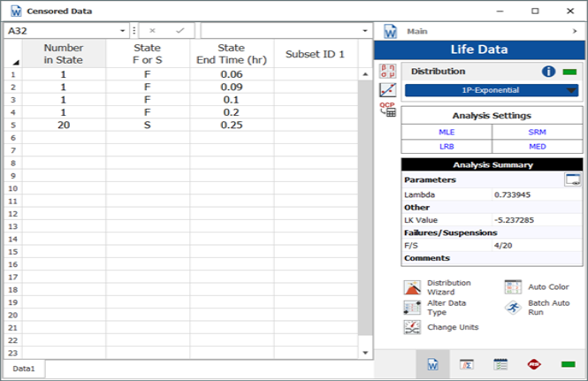
Task: Switch to the Data1 sheet tab
Action: coord(24,367)
